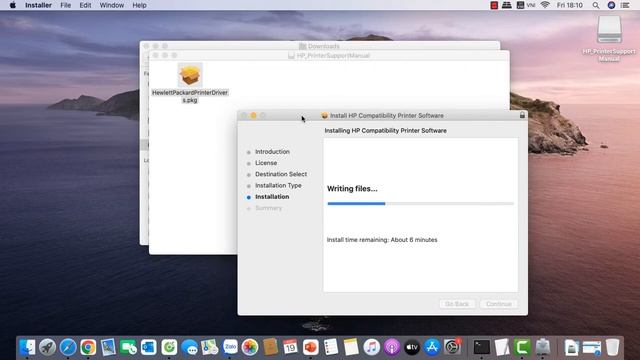This screenshot has width=640, height=360.
Task: Click the red recording status icon
Action: pyautogui.click(x=494, y=5)
